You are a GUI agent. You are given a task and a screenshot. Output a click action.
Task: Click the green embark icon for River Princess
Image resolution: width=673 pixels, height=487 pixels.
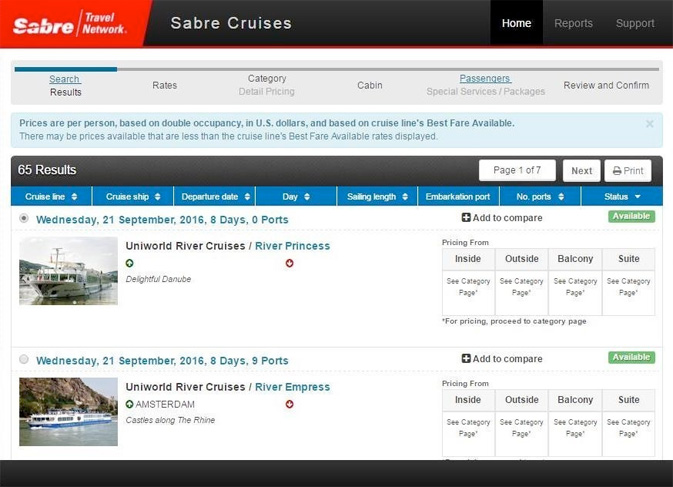pos(129,263)
